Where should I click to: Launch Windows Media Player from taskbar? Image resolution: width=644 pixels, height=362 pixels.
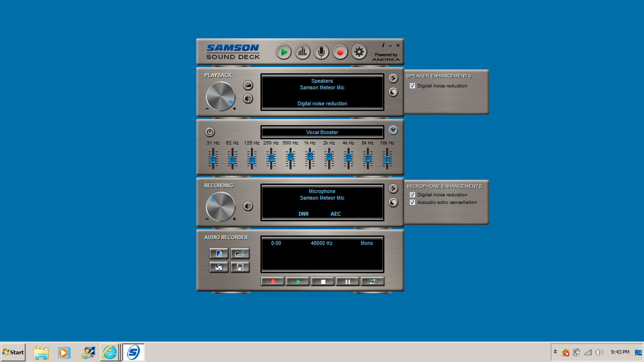(x=64, y=353)
